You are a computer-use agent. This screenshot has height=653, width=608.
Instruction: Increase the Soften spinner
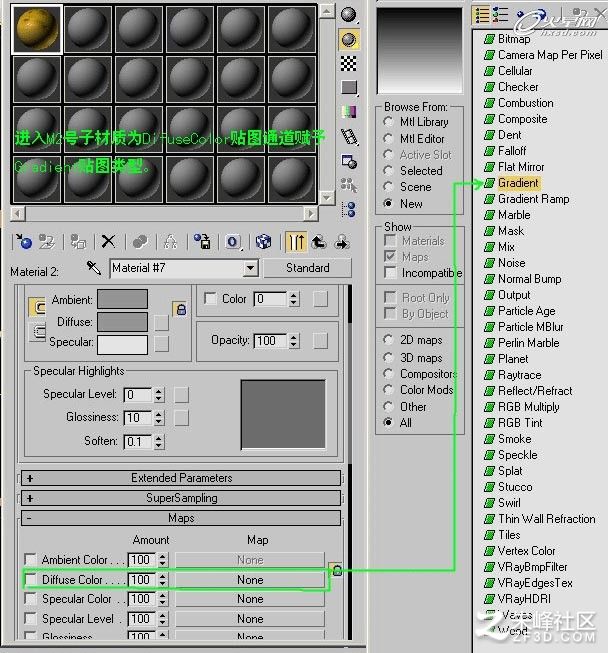point(158,438)
